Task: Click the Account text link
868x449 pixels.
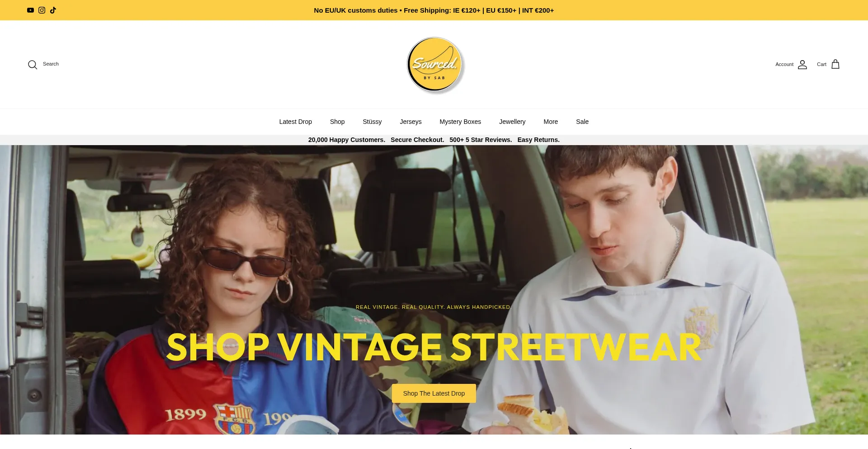Action: pyautogui.click(x=784, y=64)
